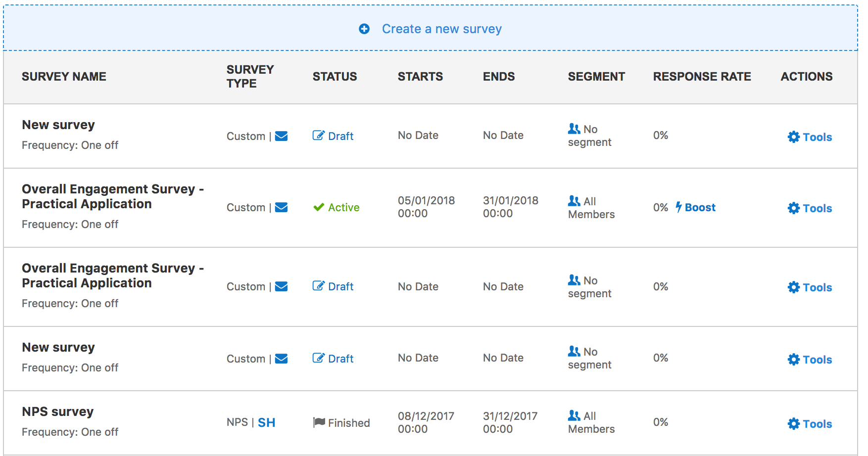Screen dimensions: 868x456
Task: Click the Active status label
Action: [x=344, y=207]
